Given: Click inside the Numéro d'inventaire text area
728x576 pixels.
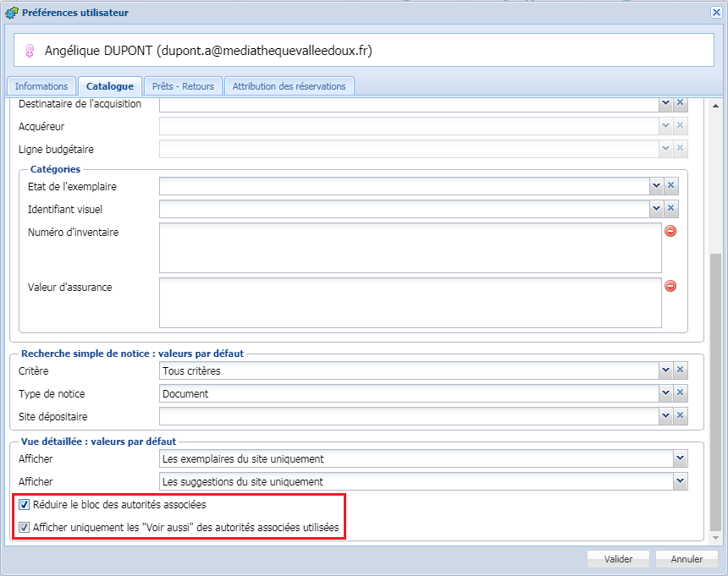Looking at the screenshot, I should [x=406, y=248].
